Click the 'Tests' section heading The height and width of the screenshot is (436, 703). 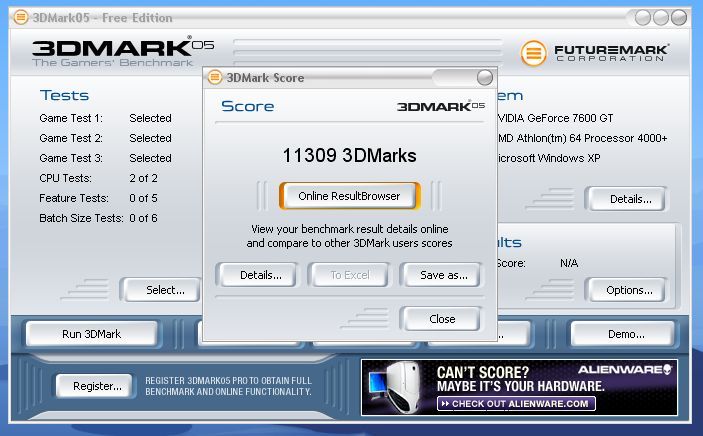point(64,96)
